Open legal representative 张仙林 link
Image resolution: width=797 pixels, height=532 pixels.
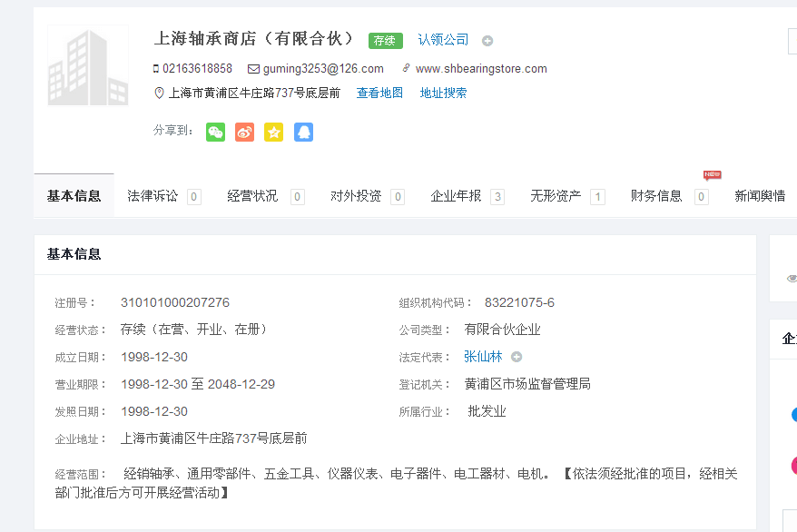[483, 357]
